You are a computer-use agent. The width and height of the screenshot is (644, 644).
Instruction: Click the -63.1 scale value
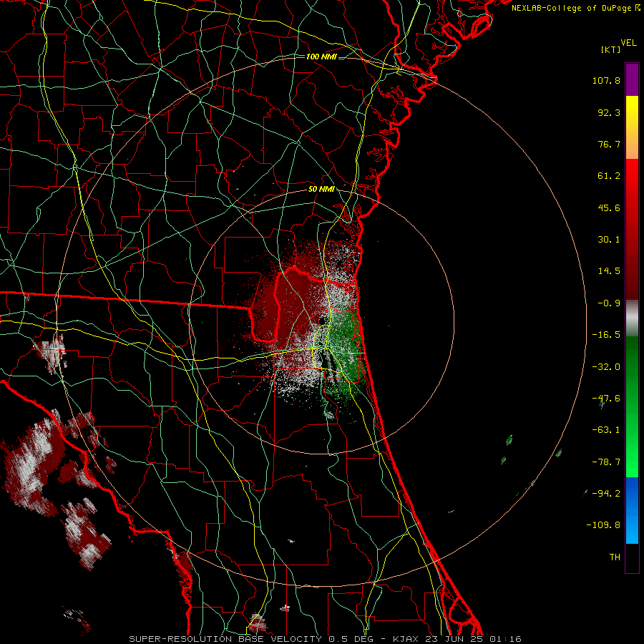(x=606, y=430)
